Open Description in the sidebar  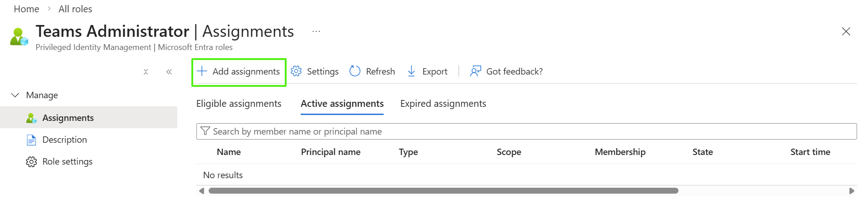click(x=64, y=140)
